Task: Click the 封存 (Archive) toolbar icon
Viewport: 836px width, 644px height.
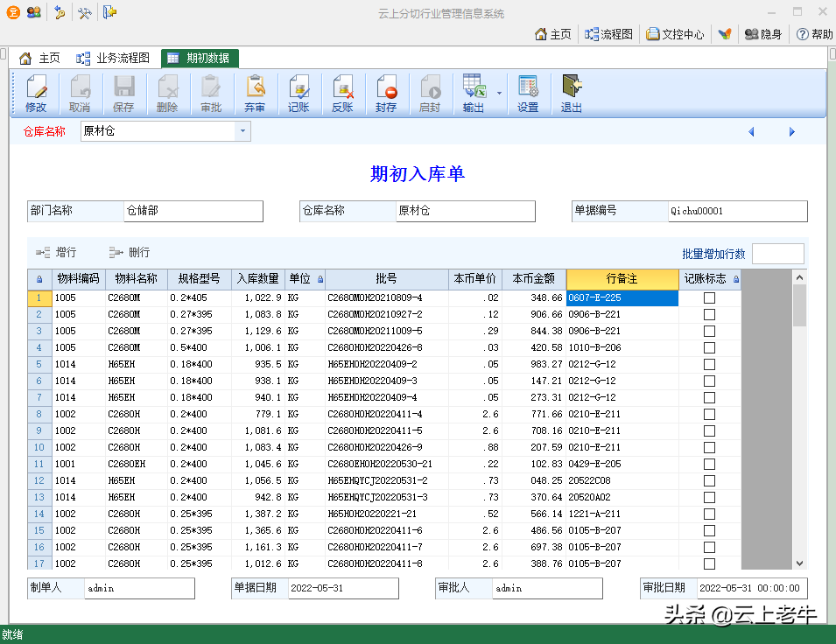Action: (386, 94)
